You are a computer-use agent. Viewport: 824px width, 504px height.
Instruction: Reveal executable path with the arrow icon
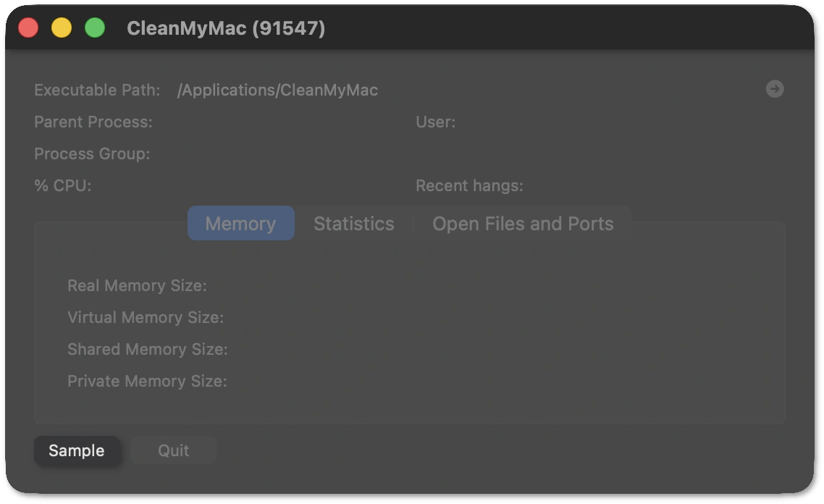coord(774,89)
